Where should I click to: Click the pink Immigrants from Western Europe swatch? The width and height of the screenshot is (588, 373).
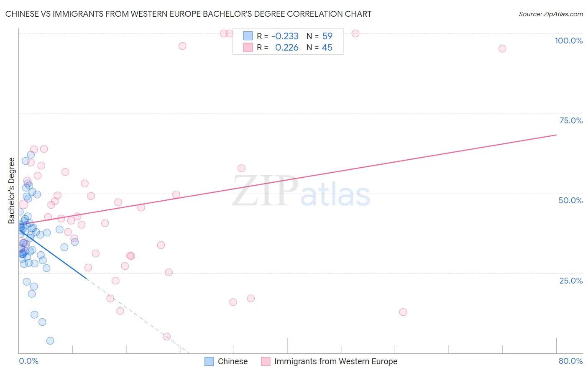266,361
